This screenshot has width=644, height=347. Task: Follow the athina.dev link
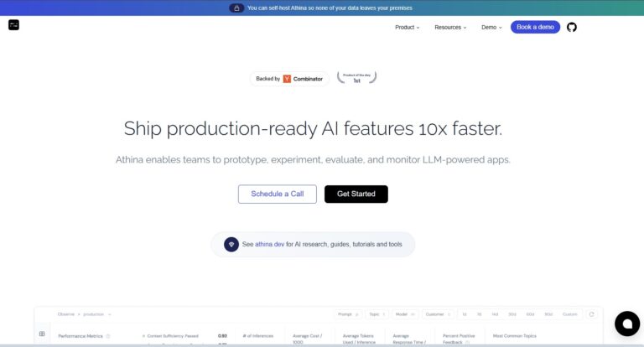tap(269, 245)
